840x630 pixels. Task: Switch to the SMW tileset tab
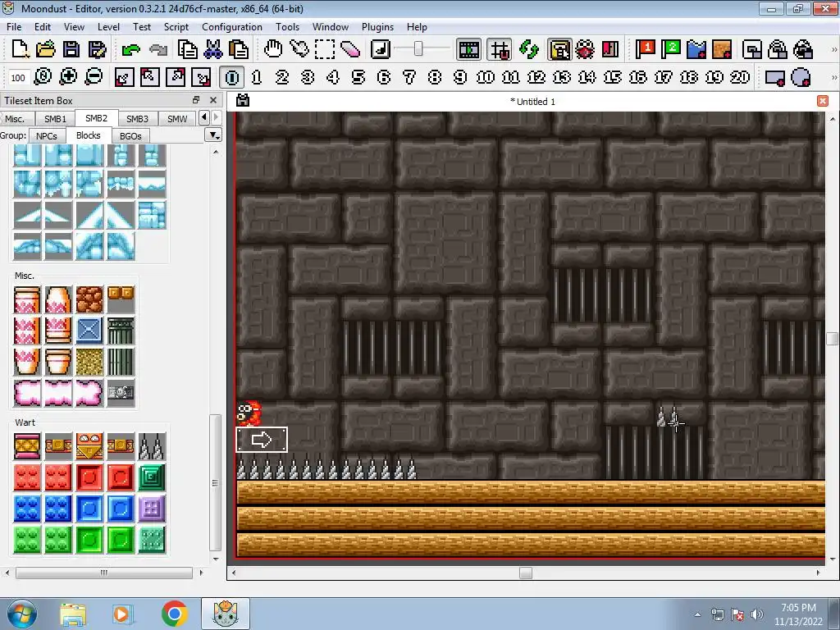point(177,119)
